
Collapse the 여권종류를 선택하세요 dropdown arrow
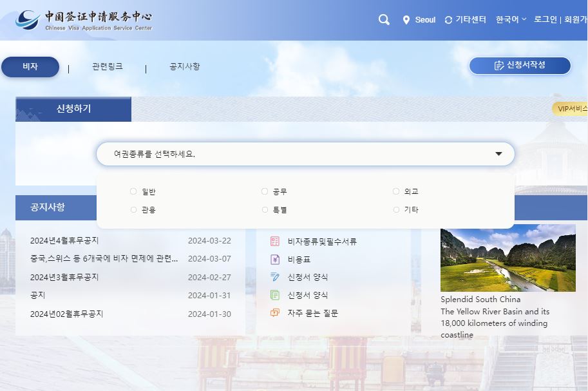point(498,154)
